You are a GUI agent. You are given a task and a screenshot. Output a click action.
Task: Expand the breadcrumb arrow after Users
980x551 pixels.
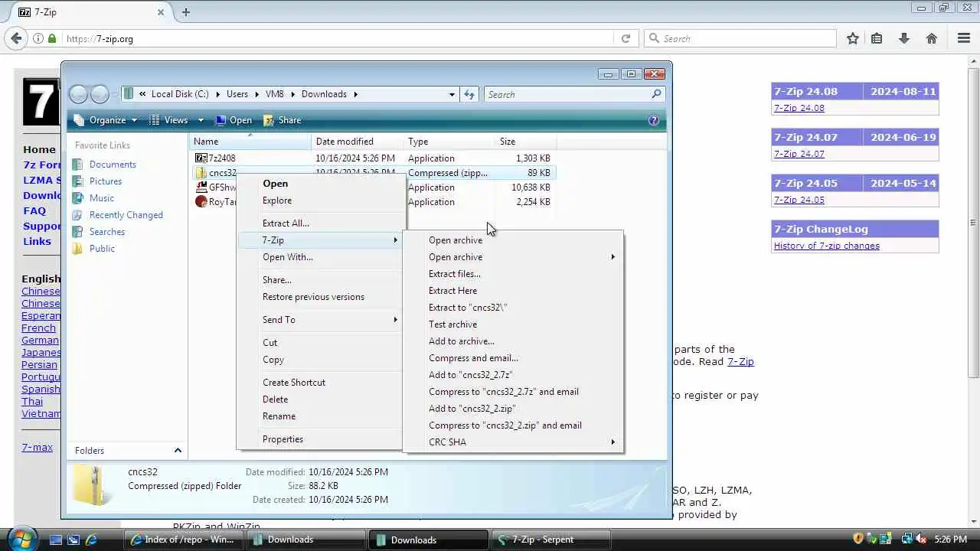(256, 94)
